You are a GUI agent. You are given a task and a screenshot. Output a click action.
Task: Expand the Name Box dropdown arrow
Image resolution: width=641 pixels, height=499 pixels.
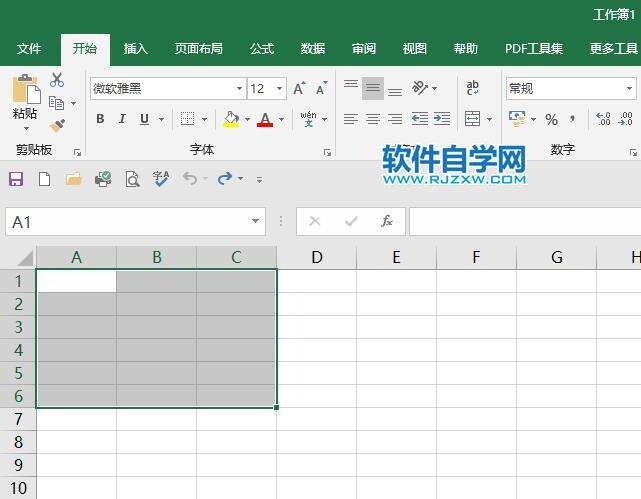pyautogui.click(x=255, y=221)
